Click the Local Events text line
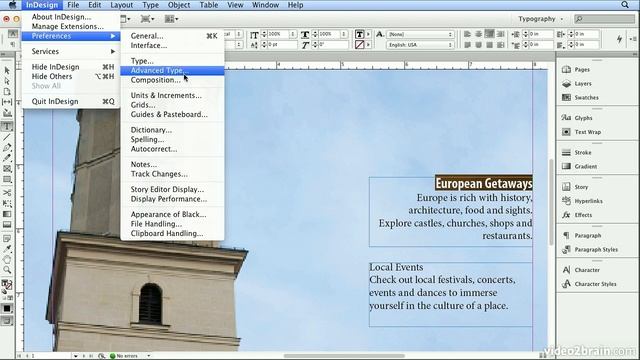The width and height of the screenshot is (640, 360). 396,267
